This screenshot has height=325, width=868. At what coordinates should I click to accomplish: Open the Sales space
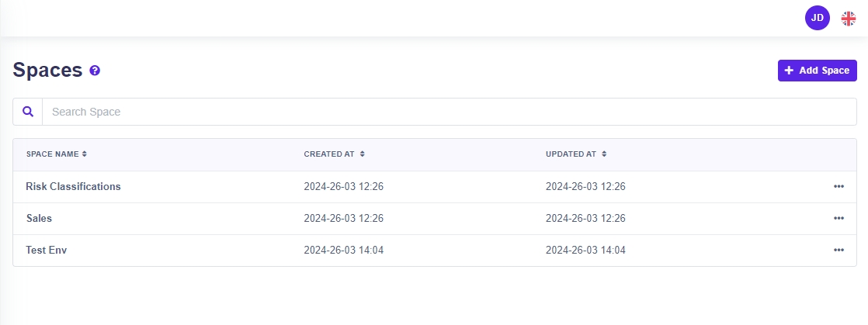[39, 219]
